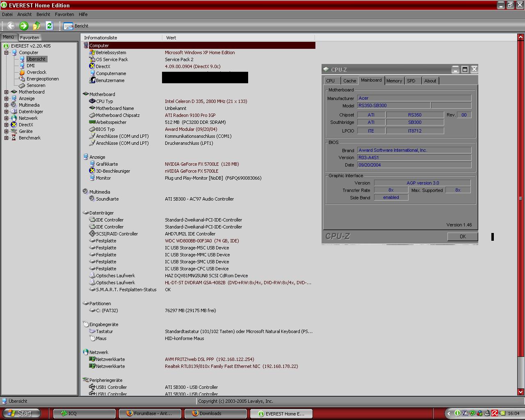Open the NVIDIA GeForce FX 5700LE (128 MB) link

tap(202, 164)
